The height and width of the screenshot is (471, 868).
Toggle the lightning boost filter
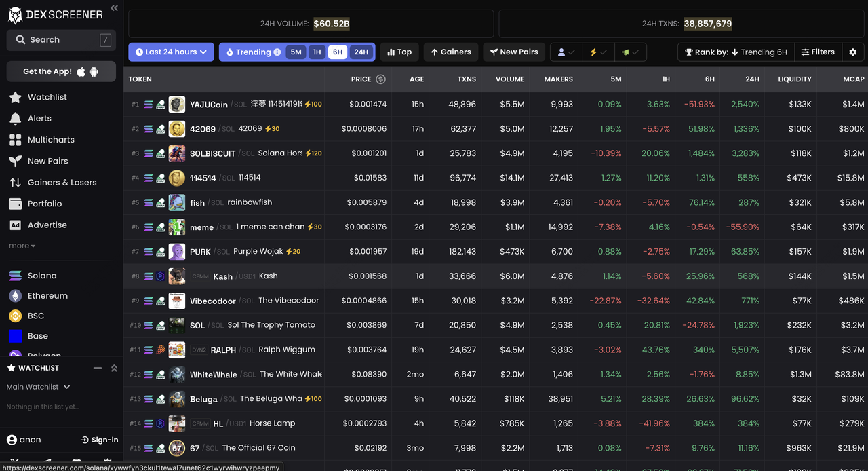598,52
